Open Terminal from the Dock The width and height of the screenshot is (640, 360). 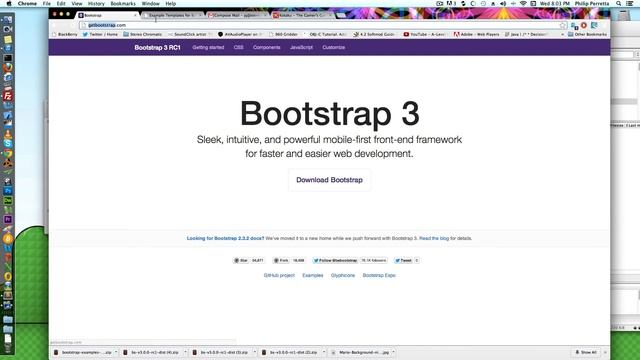8,58
